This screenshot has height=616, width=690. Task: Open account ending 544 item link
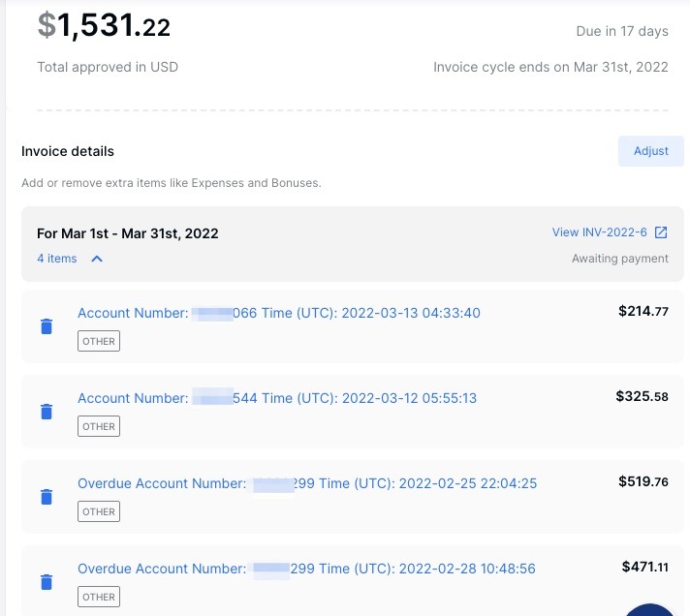tap(277, 398)
